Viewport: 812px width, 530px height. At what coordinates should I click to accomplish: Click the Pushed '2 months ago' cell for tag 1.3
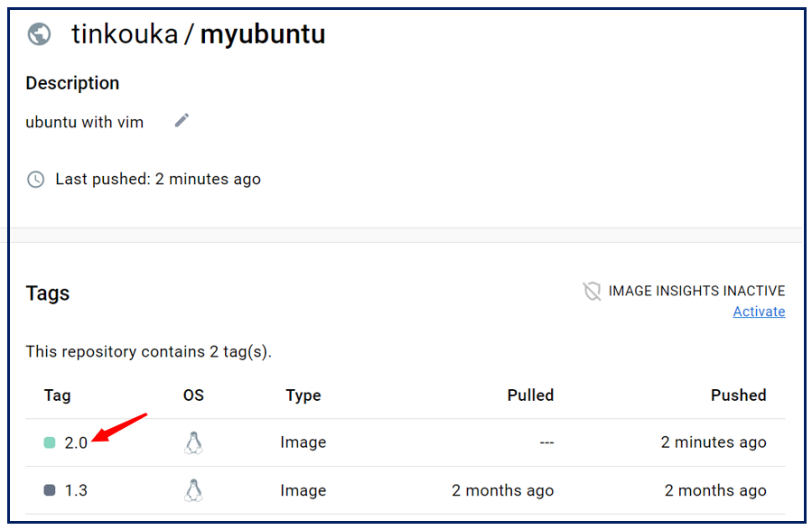[x=715, y=490]
